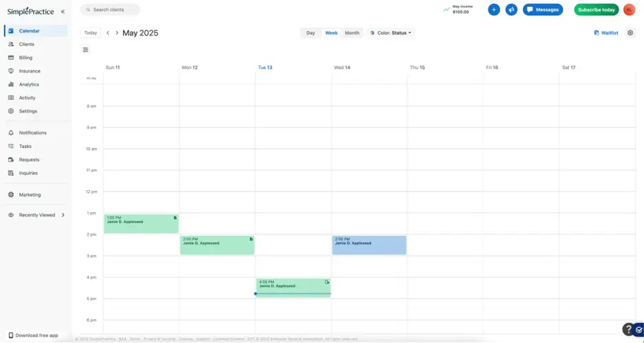This screenshot has height=343, width=644.
Task: Click the Requests icon in sidebar
Action: [11, 160]
